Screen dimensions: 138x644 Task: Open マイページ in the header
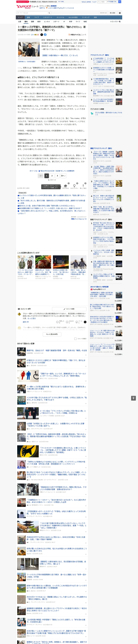pos(103,13)
